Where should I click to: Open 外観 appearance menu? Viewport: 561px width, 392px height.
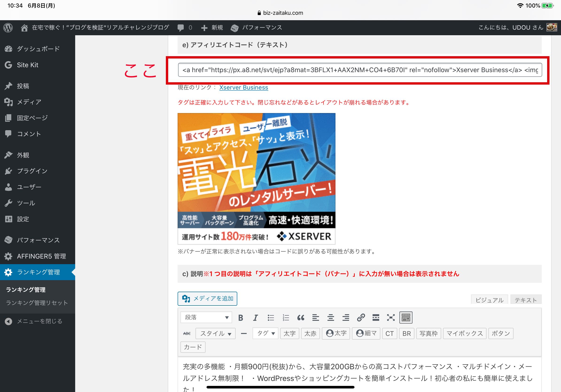pyautogui.click(x=38, y=155)
